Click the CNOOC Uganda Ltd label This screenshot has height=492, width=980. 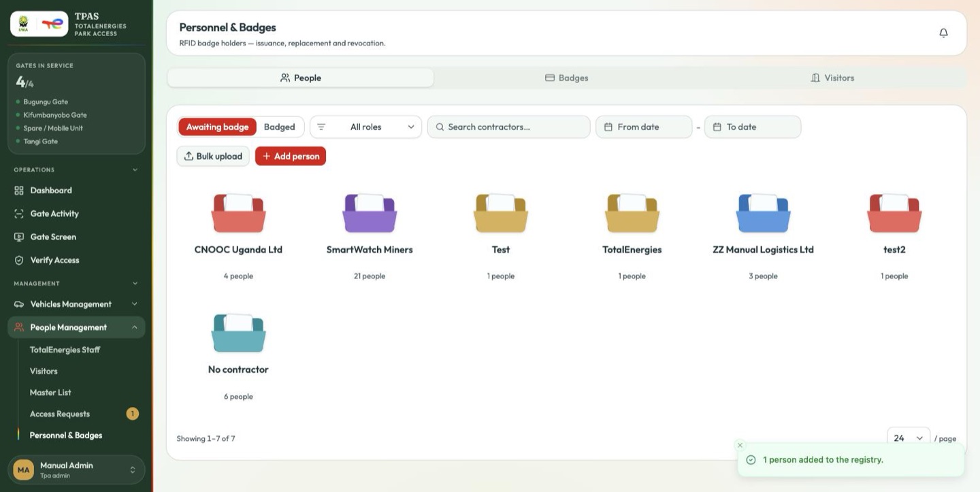(238, 250)
